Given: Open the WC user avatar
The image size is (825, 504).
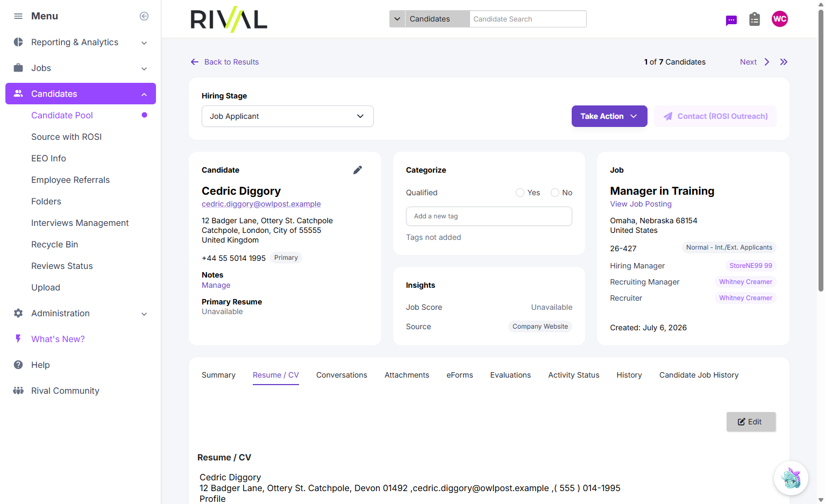Looking at the screenshot, I should click(780, 19).
